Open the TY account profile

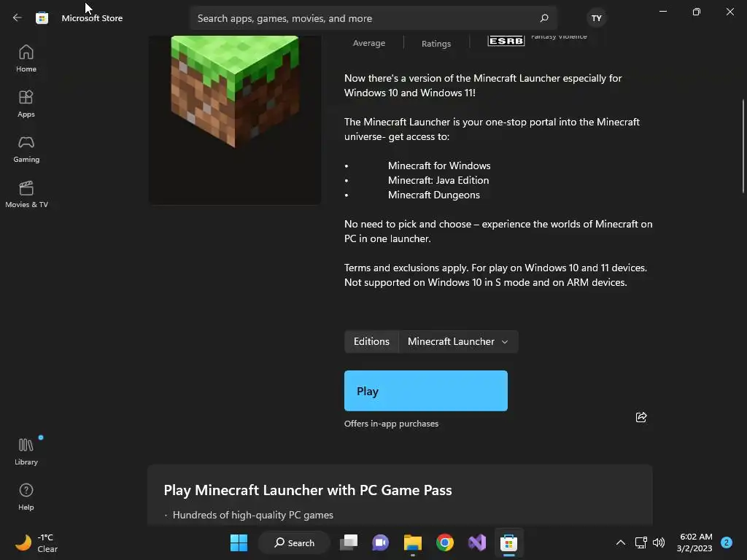[597, 18]
